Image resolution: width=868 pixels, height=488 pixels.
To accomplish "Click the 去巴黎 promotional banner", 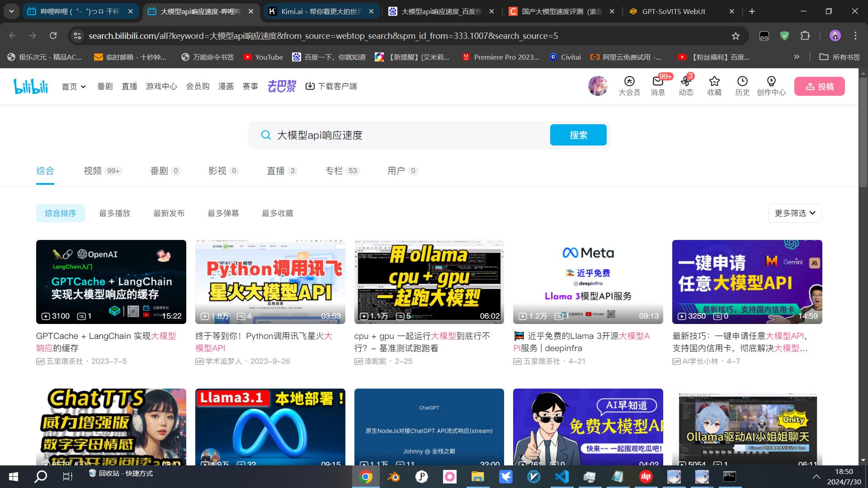I will coord(282,86).
